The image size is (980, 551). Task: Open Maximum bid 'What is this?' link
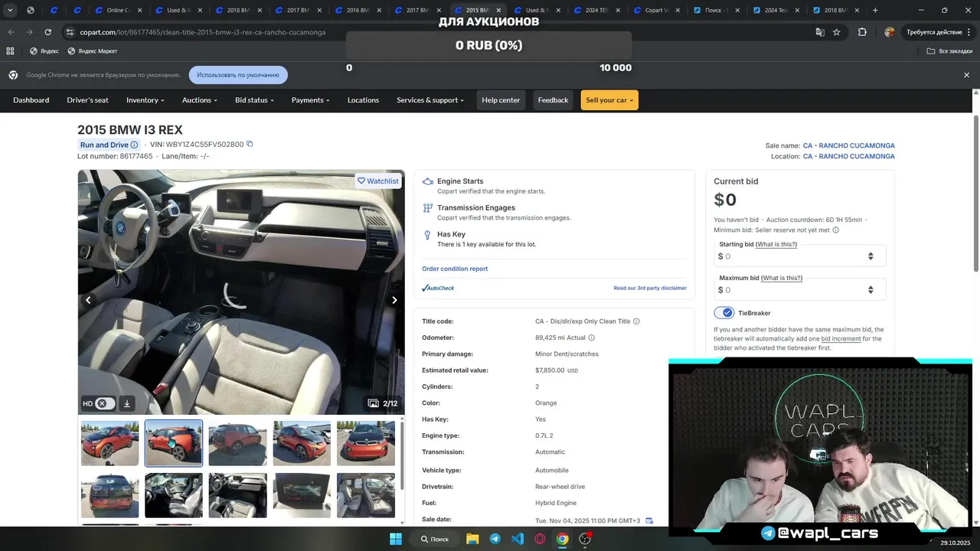point(782,278)
